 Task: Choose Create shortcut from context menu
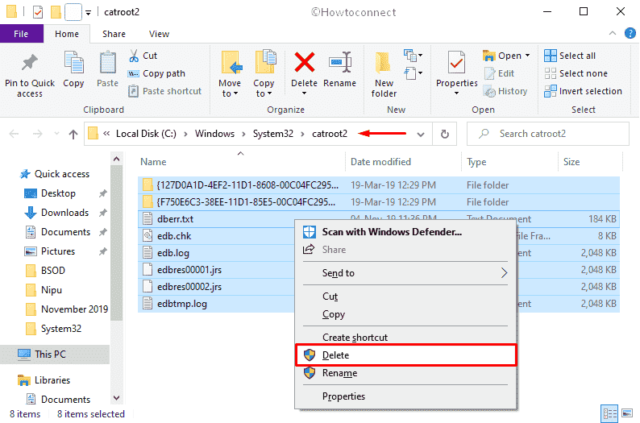tap(406, 337)
